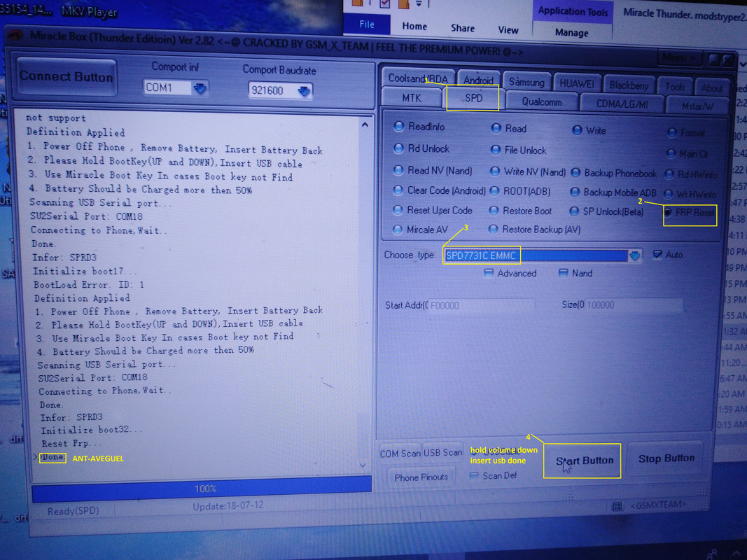The width and height of the screenshot is (747, 560).
Task: Open the Comport inf COM1 dropdown
Action: (200, 88)
